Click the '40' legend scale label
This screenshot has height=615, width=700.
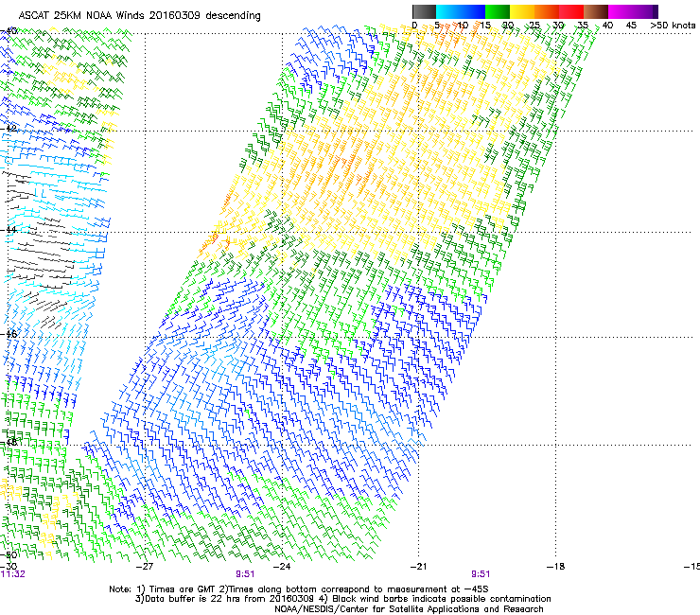pyautogui.click(x=607, y=26)
